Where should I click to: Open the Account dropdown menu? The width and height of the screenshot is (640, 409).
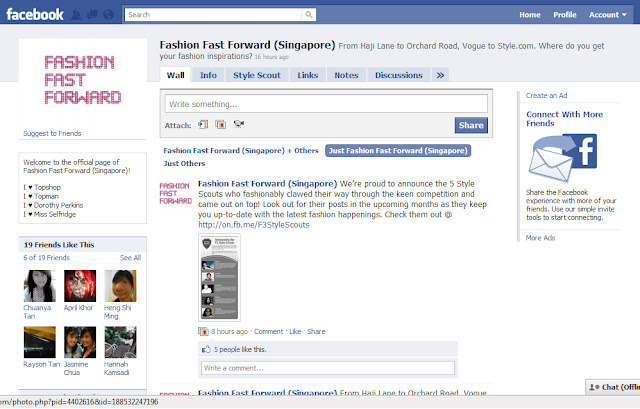(607, 15)
